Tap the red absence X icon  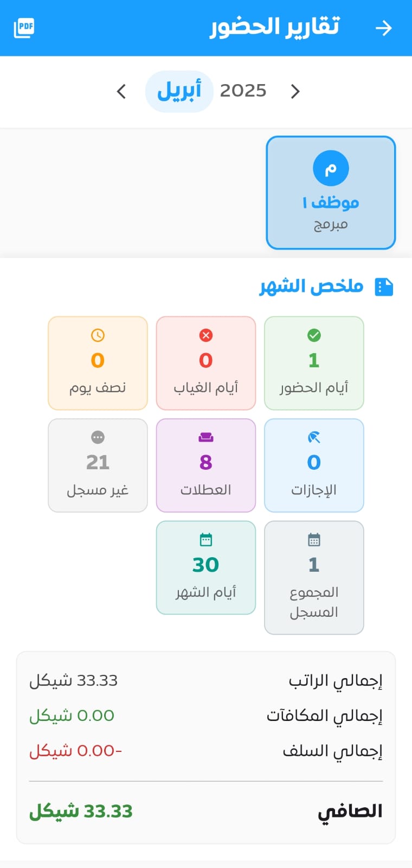point(206,335)
